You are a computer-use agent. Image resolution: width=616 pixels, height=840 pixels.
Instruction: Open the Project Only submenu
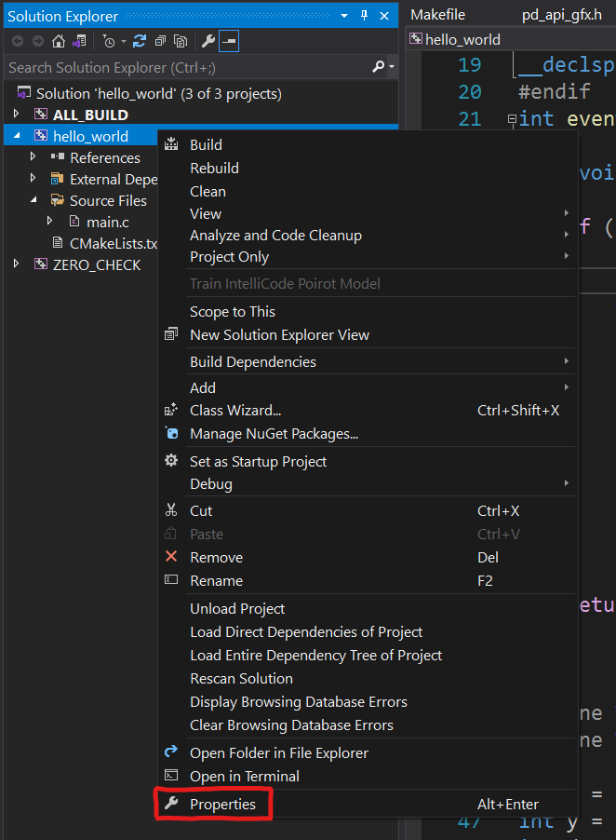368,257
